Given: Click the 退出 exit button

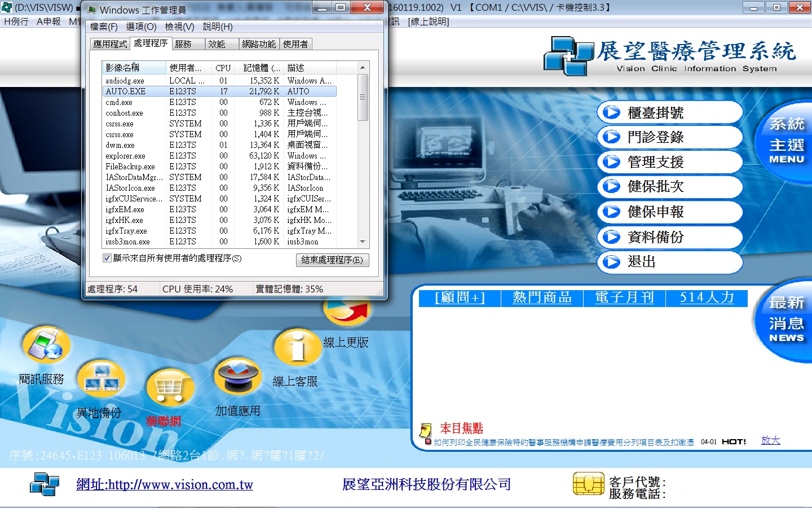Looking at the screenshot, I should 670,262.
